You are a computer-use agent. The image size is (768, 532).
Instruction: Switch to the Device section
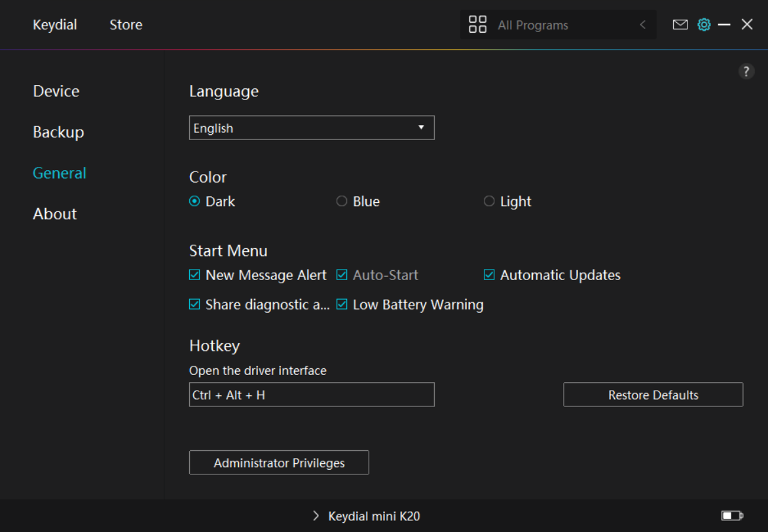(x=56, y=92)
